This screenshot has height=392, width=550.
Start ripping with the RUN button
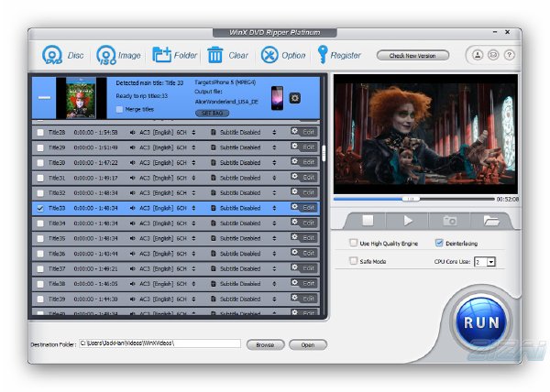point(481,322)
